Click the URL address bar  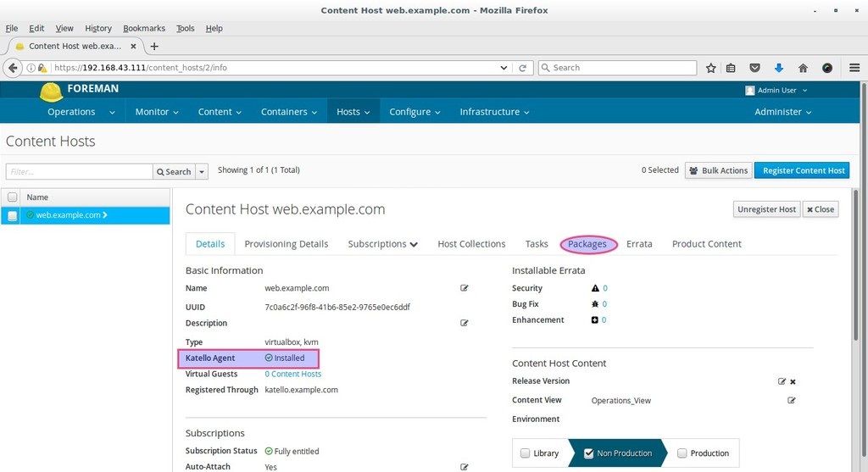(x=275, y=68)
